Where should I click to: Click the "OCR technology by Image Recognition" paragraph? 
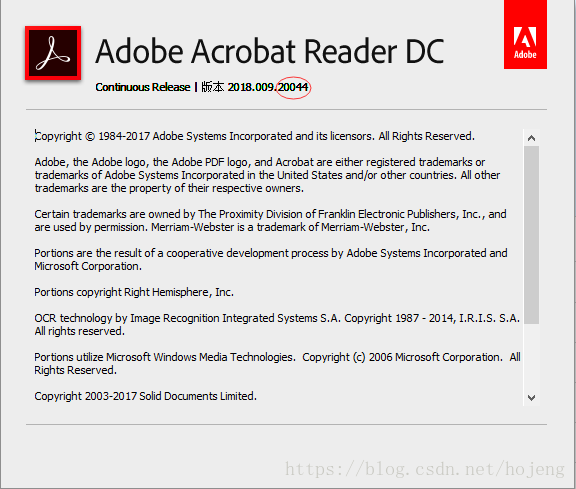click(x=277, y=324)
